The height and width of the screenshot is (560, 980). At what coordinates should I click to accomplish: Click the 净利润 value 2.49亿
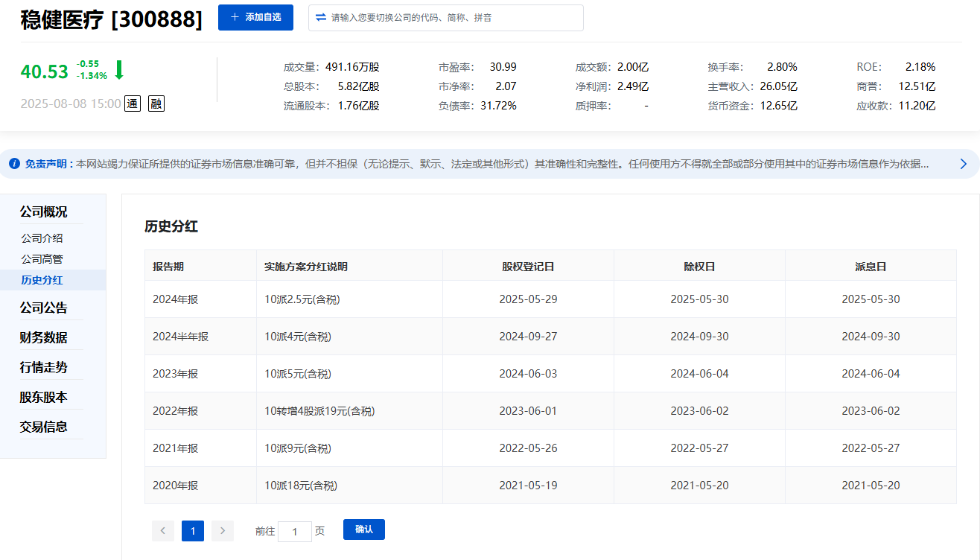click(x=633, y=86)
